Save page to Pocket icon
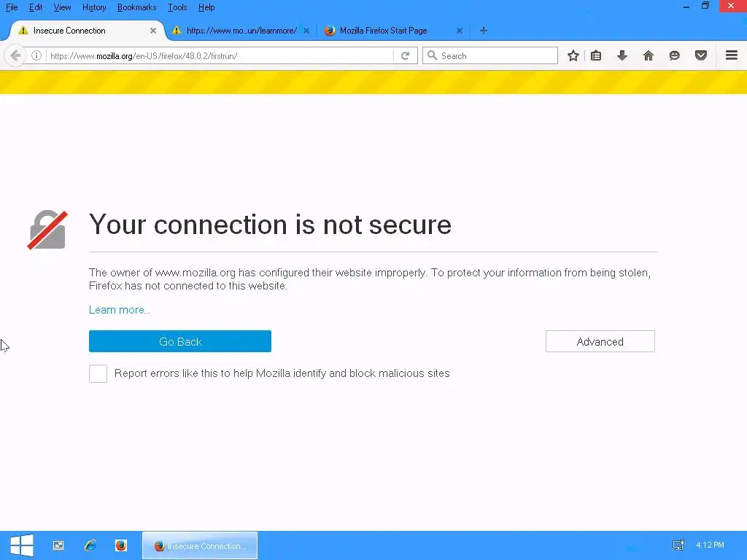747x560 pixels. point(701,55)
